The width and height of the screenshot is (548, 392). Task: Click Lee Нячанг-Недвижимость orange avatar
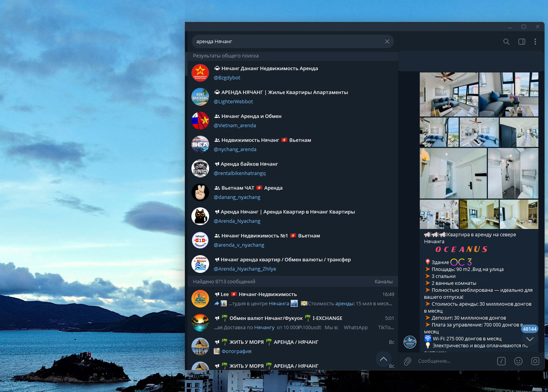[200, 299]
